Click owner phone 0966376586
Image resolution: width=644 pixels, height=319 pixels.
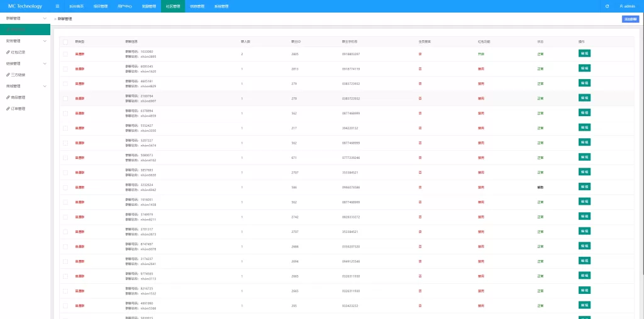click(x=351, y=187)
